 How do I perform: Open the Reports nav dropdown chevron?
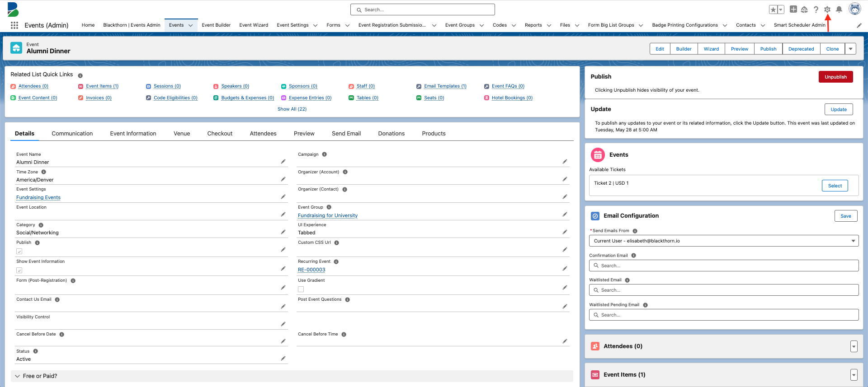549,25
